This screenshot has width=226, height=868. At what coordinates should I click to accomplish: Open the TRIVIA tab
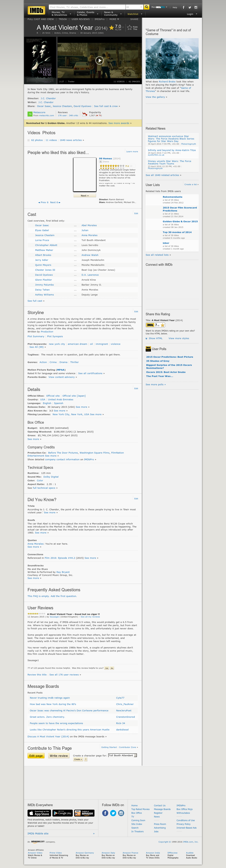click(63, 19)
